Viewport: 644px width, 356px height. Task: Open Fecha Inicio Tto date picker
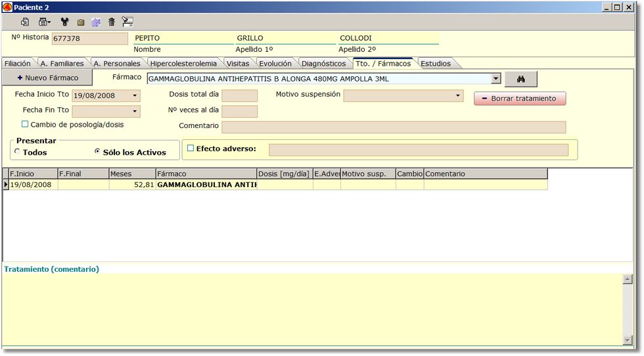coord(135,96)
